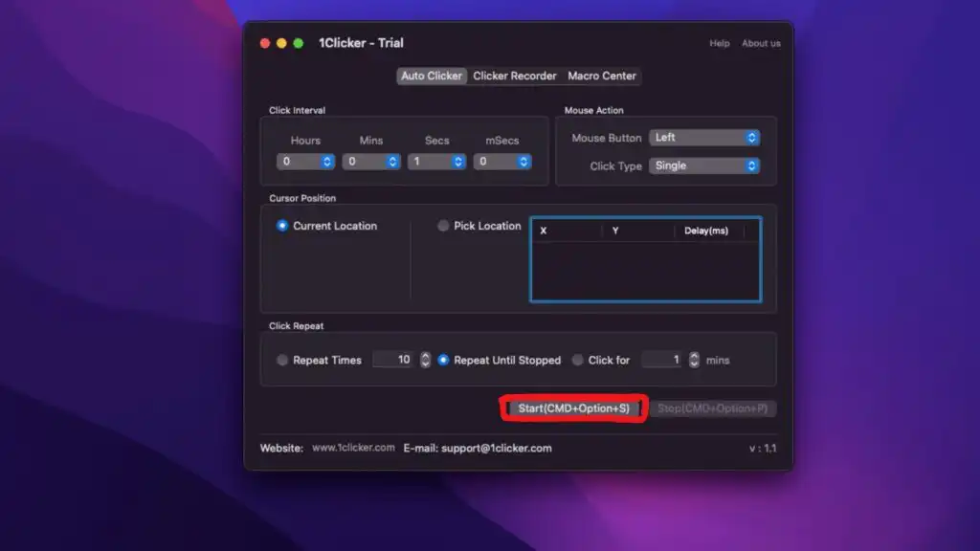
Task: Adjust the Mins interval stepper
Action: (x=392, y=162)
